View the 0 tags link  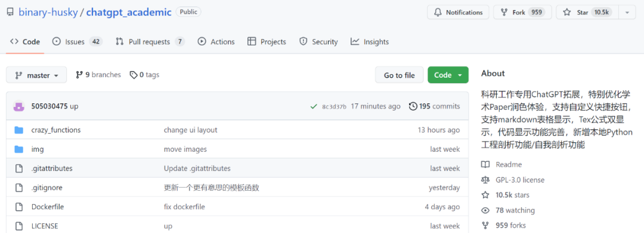click(144, 75)
